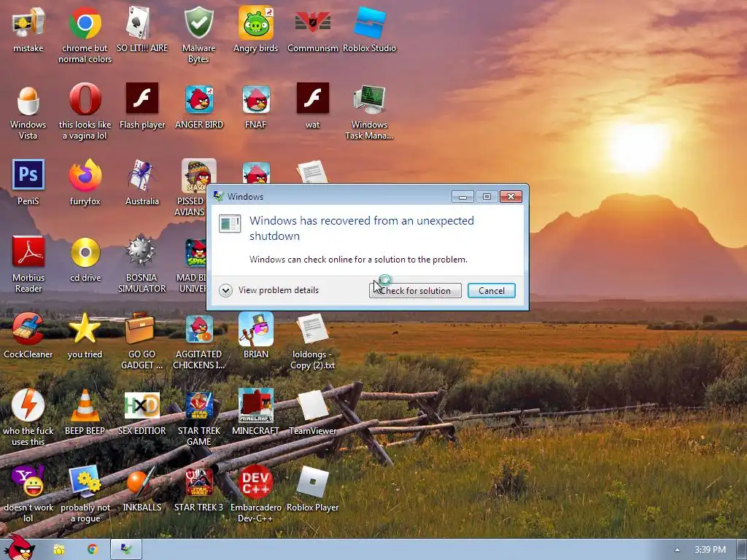Viewport: 747px width, 560px height.
Task: Open the 3:39 PM taskbar clock
Action: pos(710,550)
